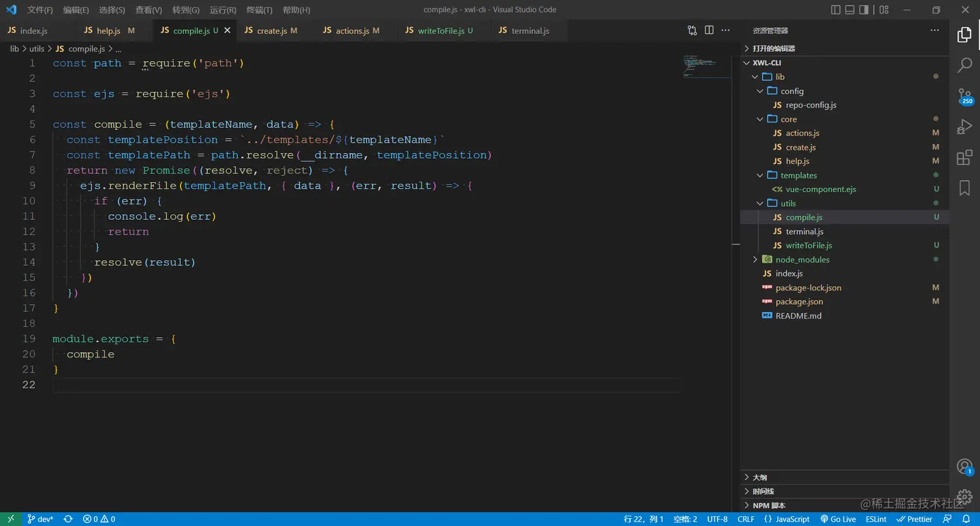Open repo-config.js in explorer tree
This screenshot has width=980, height=526.
tap(845, 105)
